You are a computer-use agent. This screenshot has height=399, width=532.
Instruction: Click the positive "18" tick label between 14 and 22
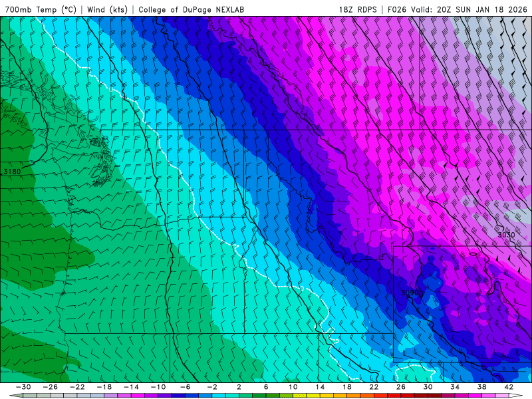(347, 387)
